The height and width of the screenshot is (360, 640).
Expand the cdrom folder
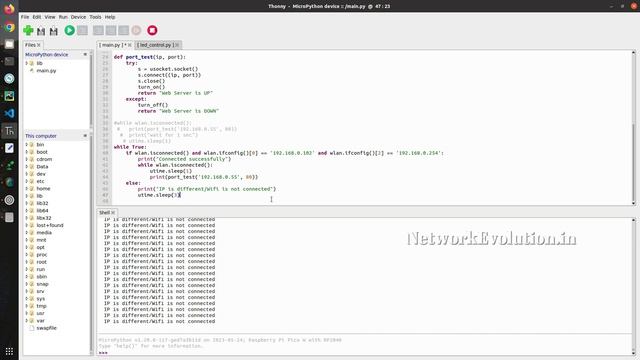pyautogui.click(x=27, y=159)
